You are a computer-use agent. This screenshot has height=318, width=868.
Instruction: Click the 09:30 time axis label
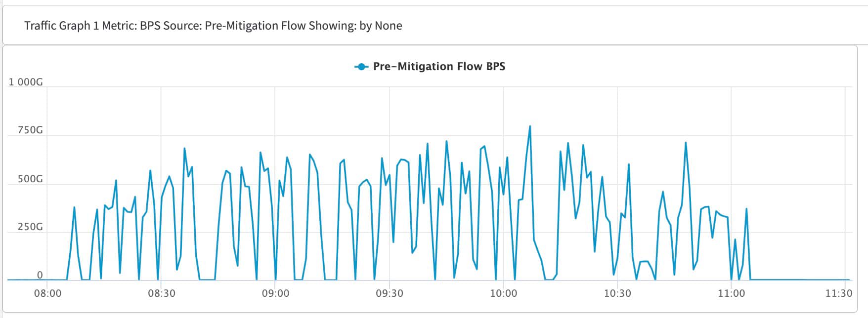(390, 293)
